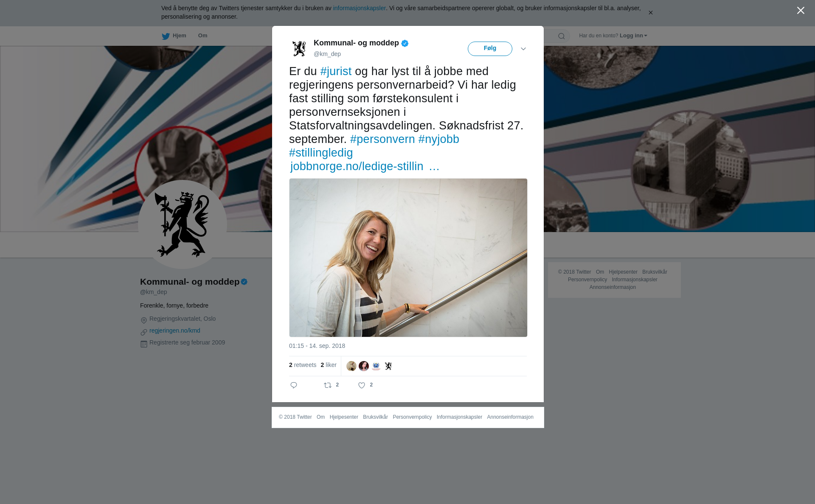The image size is (815, 504).
Task: Click the reply speech bubble icon
Action: pyautogui.click(x=294, y=385)
